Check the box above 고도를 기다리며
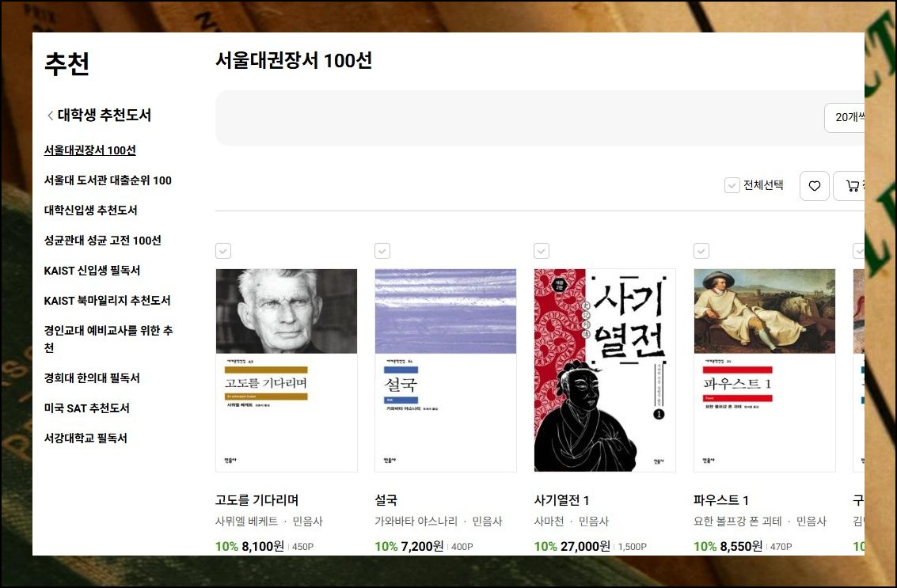Screen dimensions: 897x588 [223, 251]
